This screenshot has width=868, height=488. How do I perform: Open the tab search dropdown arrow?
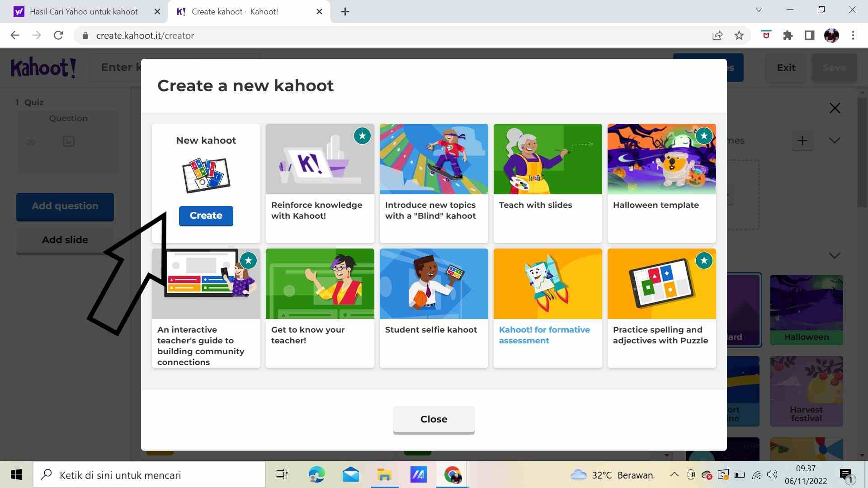[x=759, y=10]
